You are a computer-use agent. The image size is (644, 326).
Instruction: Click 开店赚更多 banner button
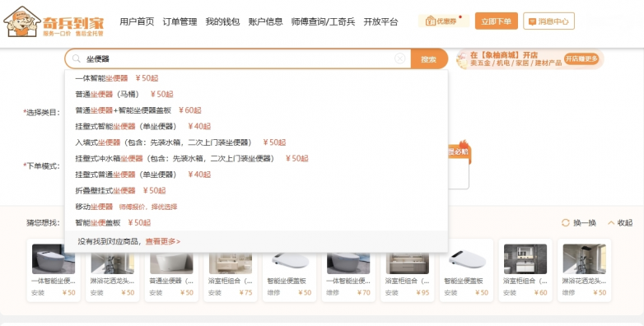(581, 58)
